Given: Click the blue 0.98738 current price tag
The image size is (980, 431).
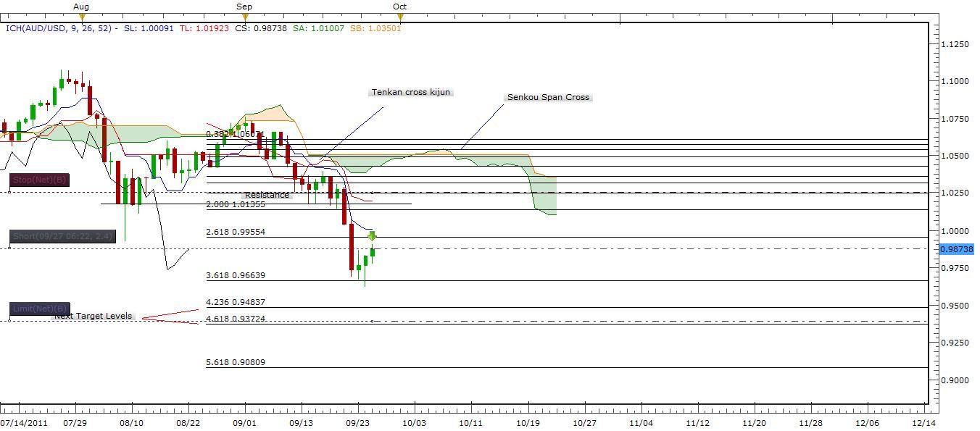Looking at the screenshot, I should coord(956,249).
